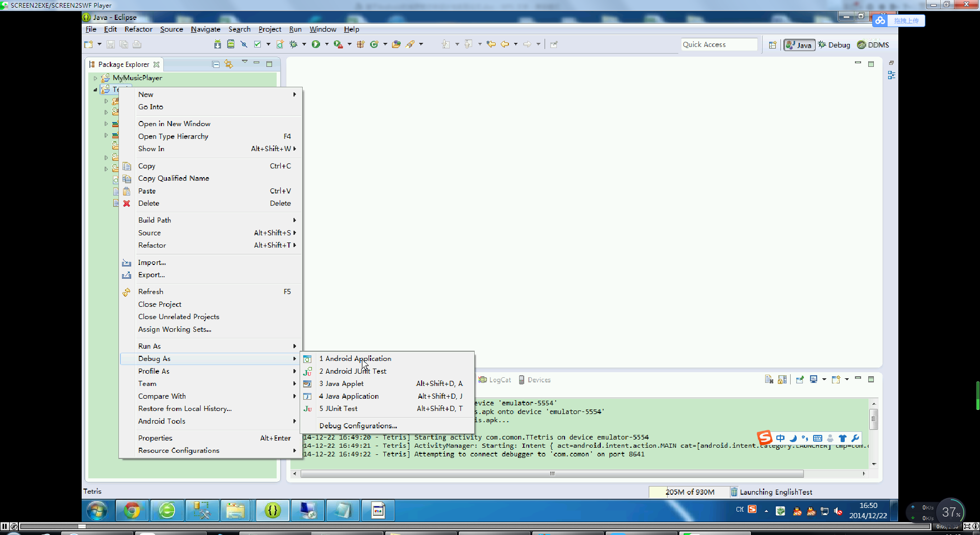Click the Open Console icon
Viewport: 980px width, 535px height.
(836, 379)
